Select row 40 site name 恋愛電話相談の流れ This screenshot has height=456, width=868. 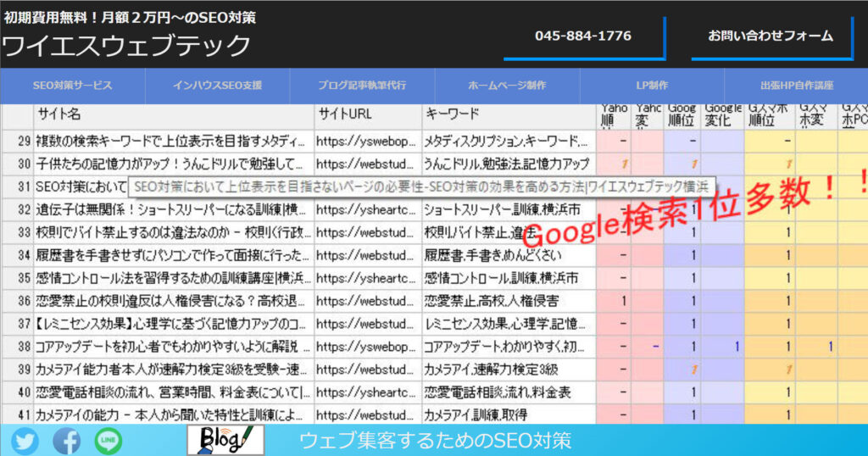[x=174, y=392]
